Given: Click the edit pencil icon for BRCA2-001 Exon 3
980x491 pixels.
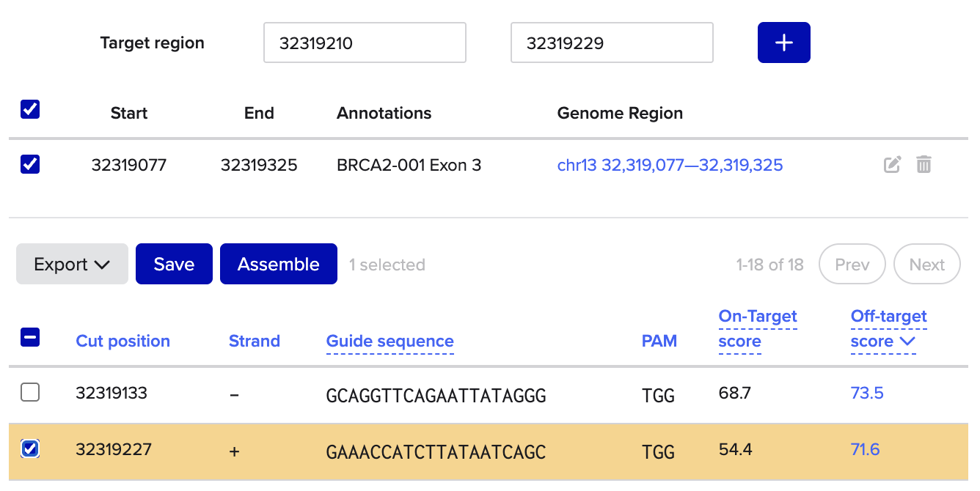Looking at the screenshot, I should 892,165.
